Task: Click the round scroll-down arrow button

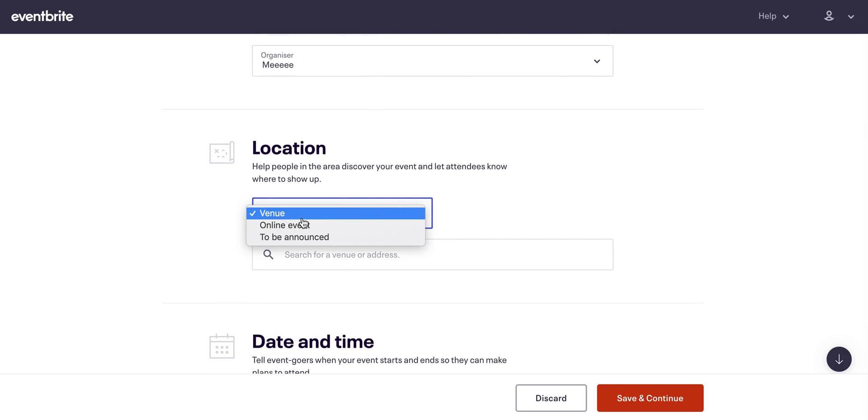Action: 839,359
